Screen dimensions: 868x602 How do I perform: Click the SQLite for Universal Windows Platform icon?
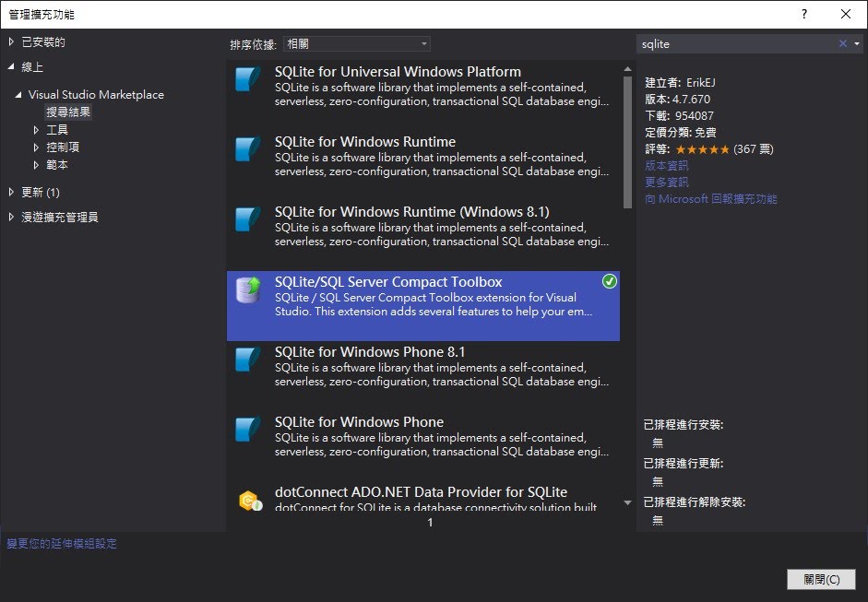(x=248, y=79)
